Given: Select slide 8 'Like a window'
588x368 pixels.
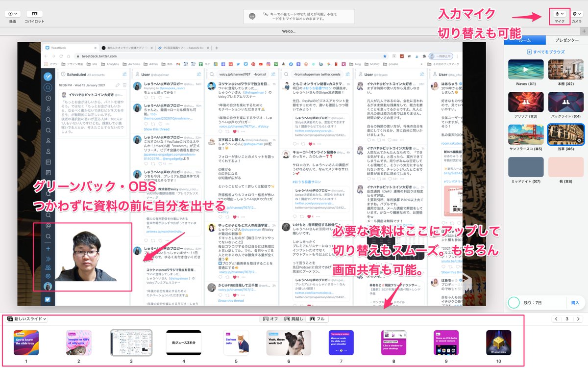Looking at the screenshot, I should [393, 342].
